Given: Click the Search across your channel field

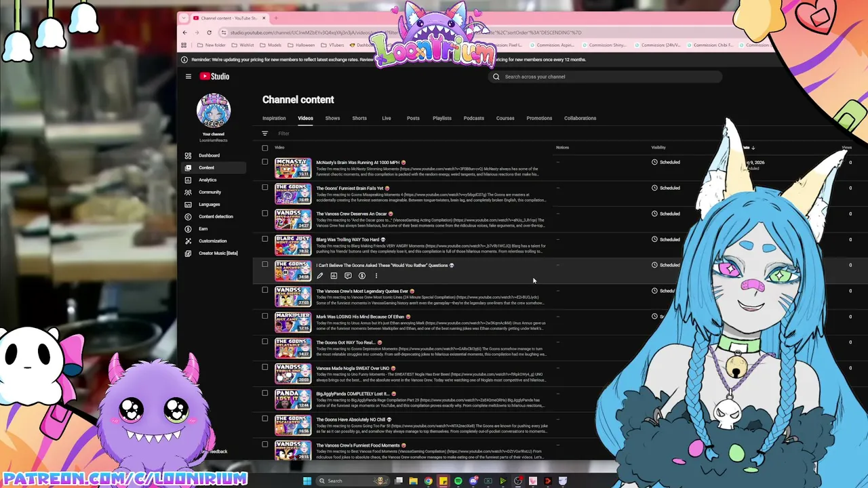Looking at the screenshot, I should [x=605, y=77].
